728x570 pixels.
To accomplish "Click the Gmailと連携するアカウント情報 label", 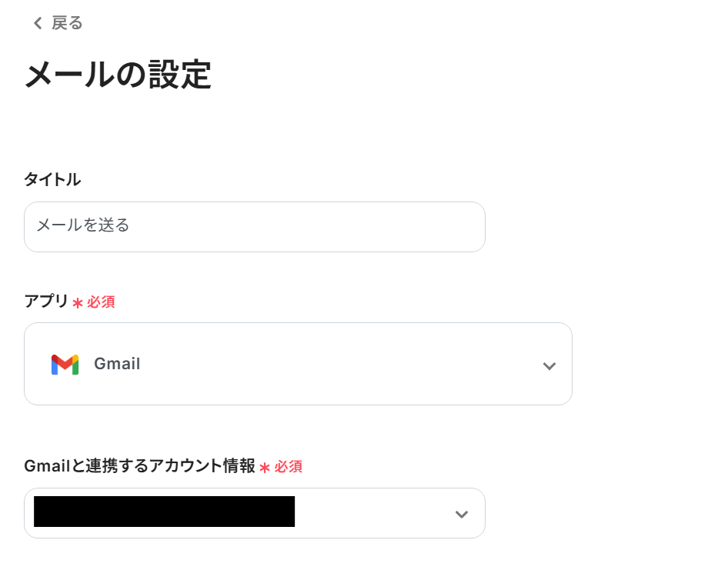I will click(139, 465).
